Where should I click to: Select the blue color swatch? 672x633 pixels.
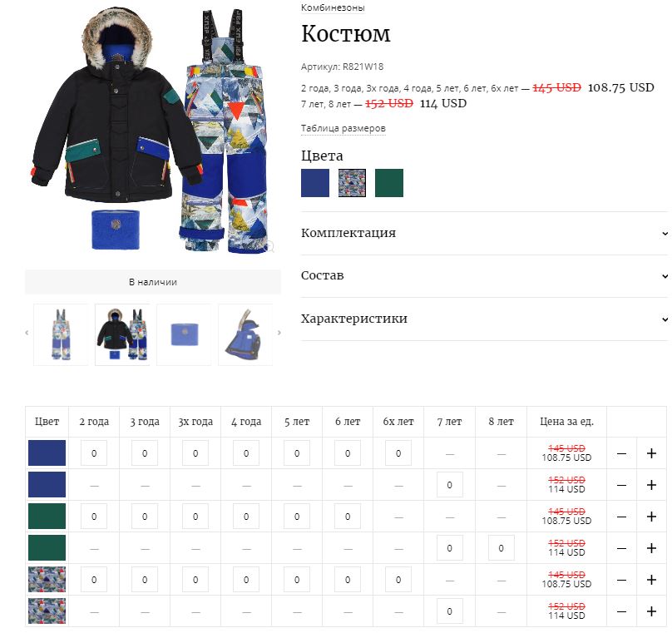pyautogui.click(x=315, y=183)
